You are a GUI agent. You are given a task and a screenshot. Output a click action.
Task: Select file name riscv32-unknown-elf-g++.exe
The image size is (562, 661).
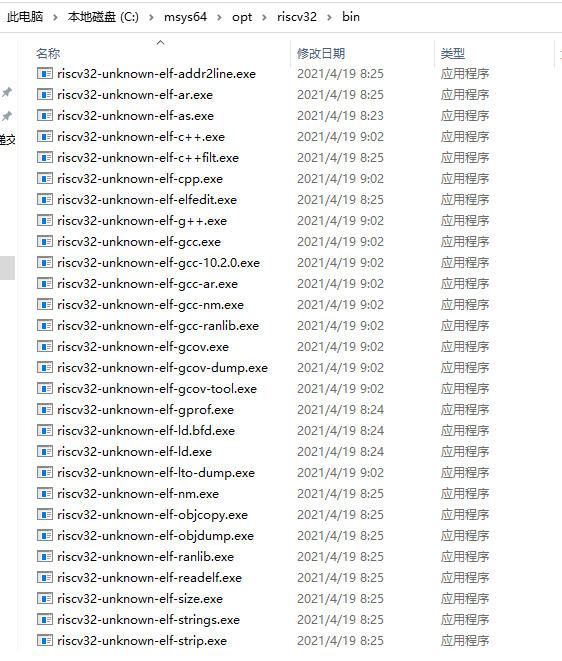(142, 221)
